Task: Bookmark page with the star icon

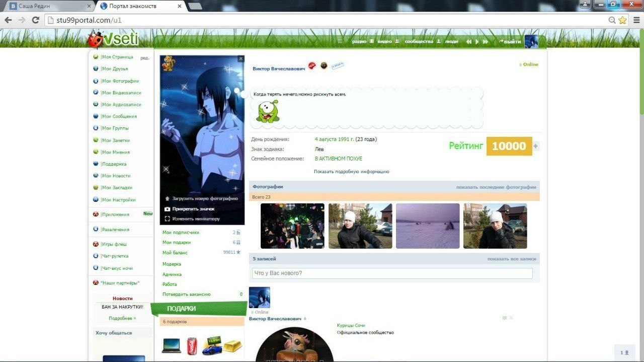Action: pos(622,20)
